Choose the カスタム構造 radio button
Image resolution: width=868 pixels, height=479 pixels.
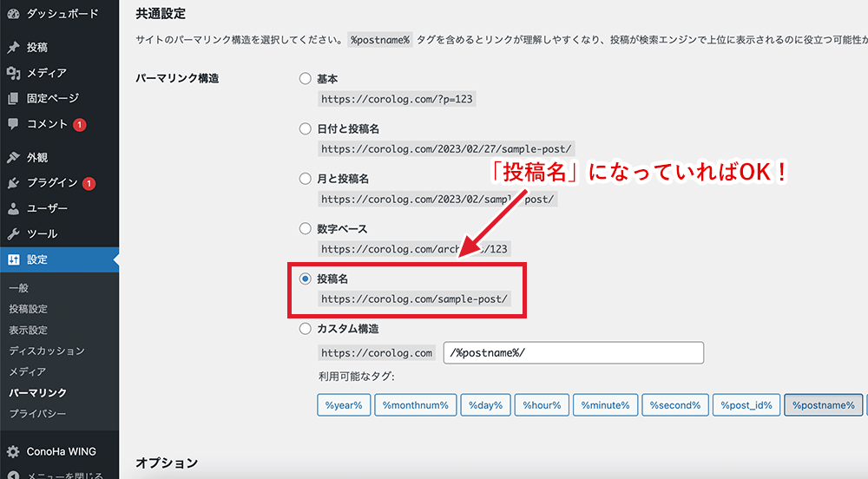click(x=305, y=329)
